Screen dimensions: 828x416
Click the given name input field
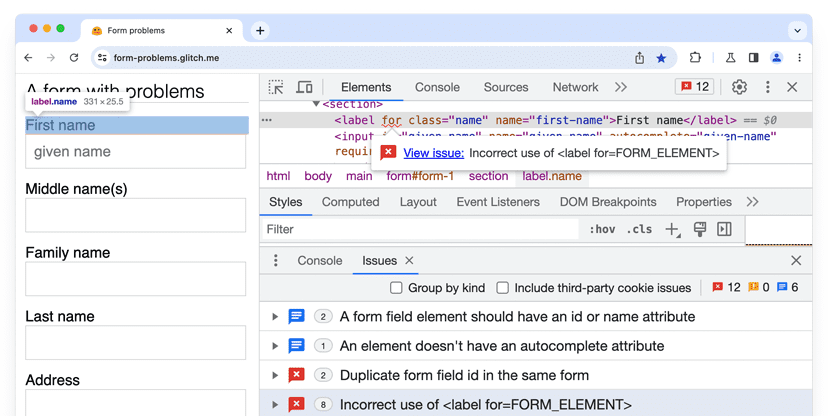[x=135, y=152]
